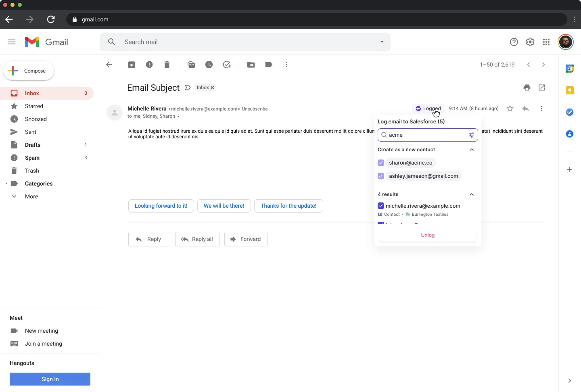Move the email with the folder arrow icon
This screenshot has width=581, height=392.
click(251, 65)
